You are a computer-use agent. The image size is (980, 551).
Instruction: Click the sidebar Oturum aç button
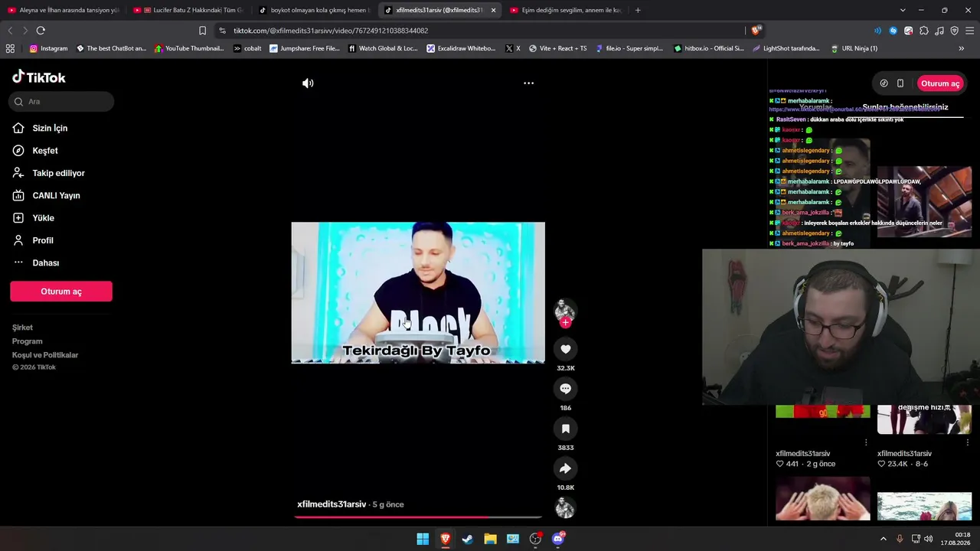coord(61,292)
